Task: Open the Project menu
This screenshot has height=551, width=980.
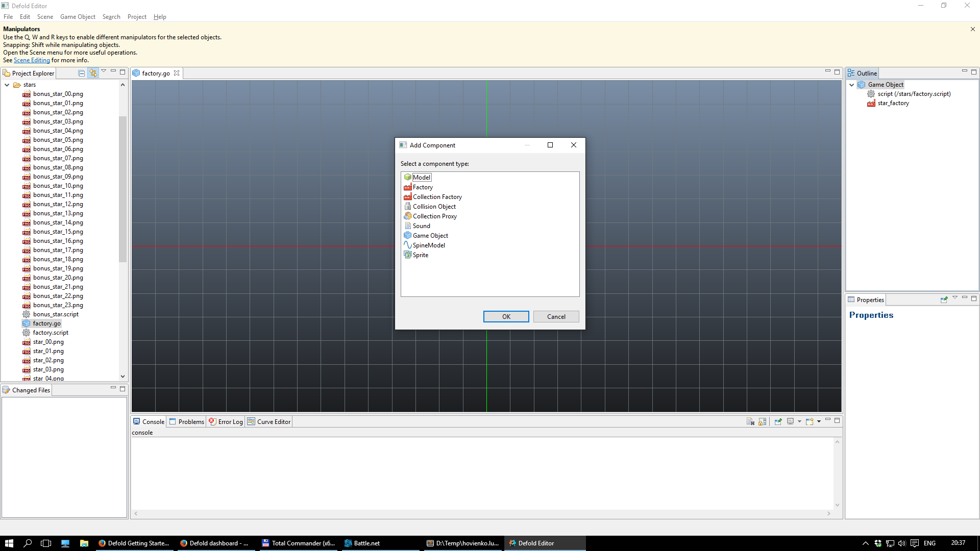Action: (137, 17)
